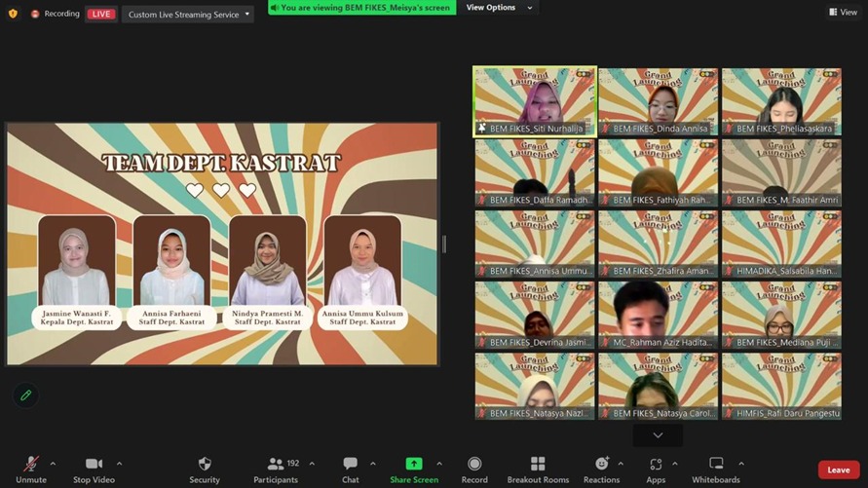Open Breakout Rooms
This screenshot has width=868, height=488.
click(x=538, y=465)
